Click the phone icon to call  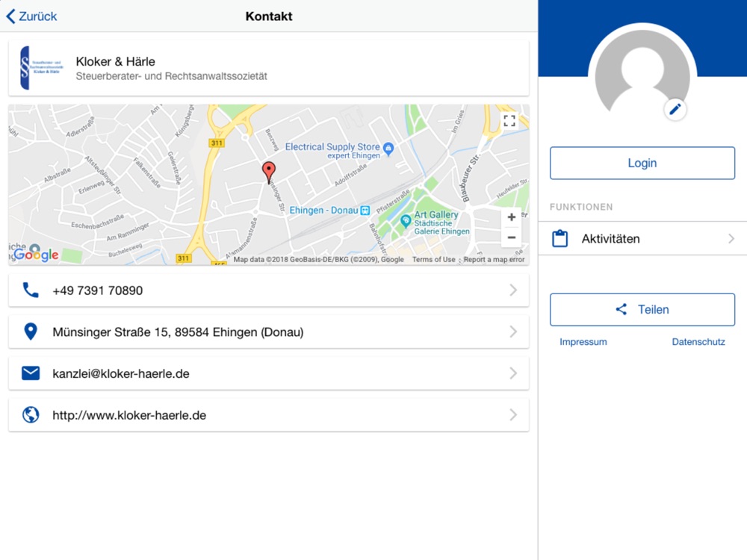[x=31, y=290]
